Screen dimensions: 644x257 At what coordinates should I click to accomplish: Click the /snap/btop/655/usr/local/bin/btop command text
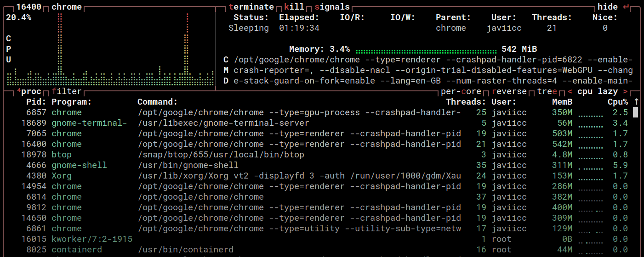pos(221,155)
